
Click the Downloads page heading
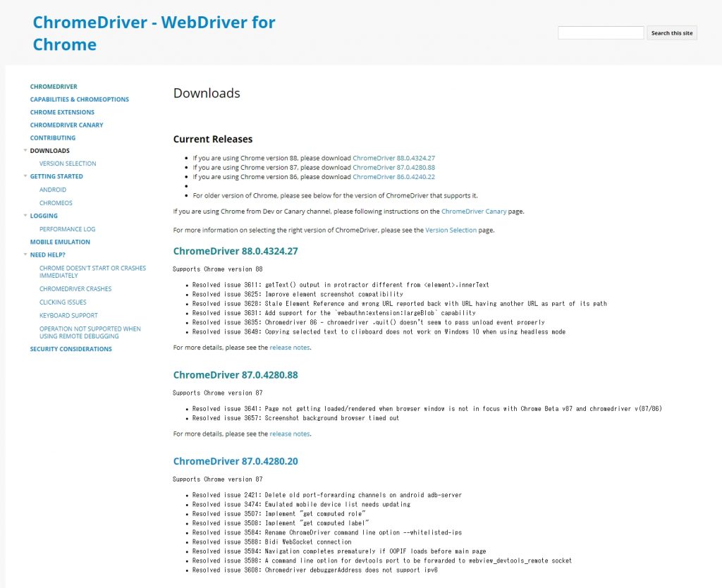pyautogui.click(x=207, y=94)
